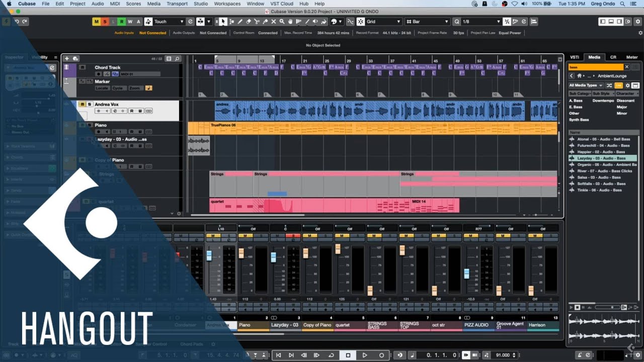
Task: Click the Add Track plus icon
Action: [x=67, y=59]
